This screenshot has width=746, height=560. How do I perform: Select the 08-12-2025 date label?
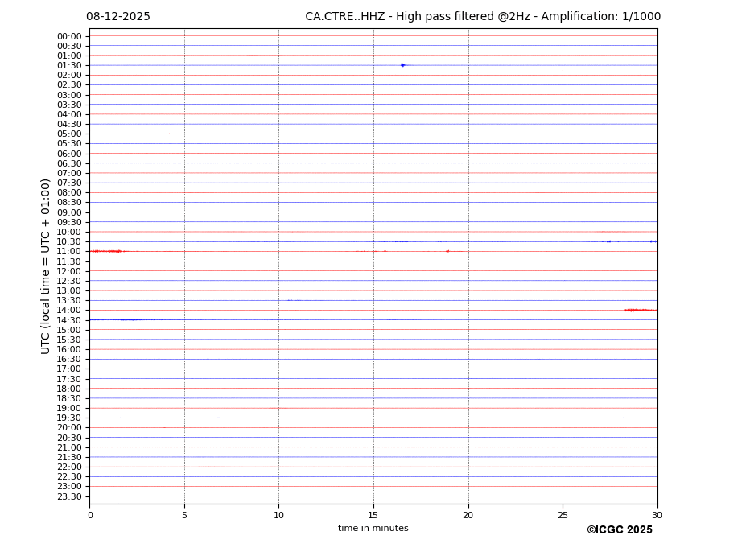click(x=118, y=17)
